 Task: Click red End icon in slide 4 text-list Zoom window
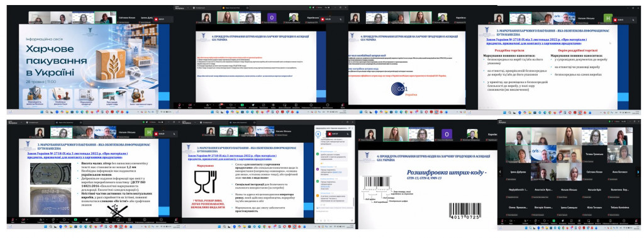(343, 105)
